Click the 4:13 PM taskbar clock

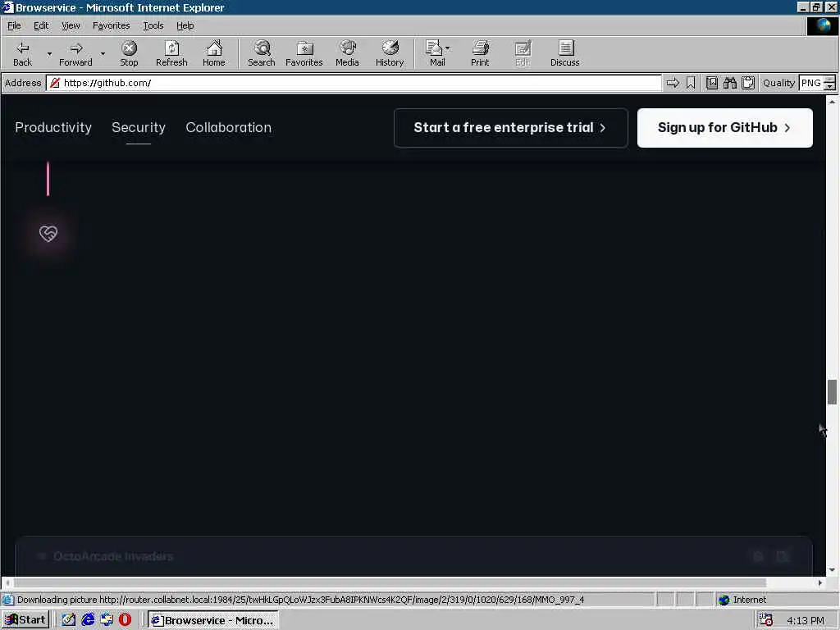click(806, 620)
